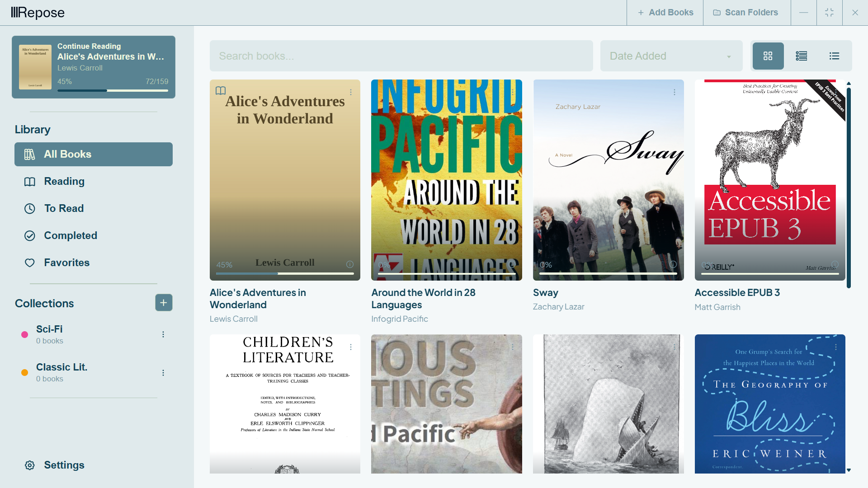868x488 pixels.
Task: Switch to detailed list view
Action: (801, 56)
